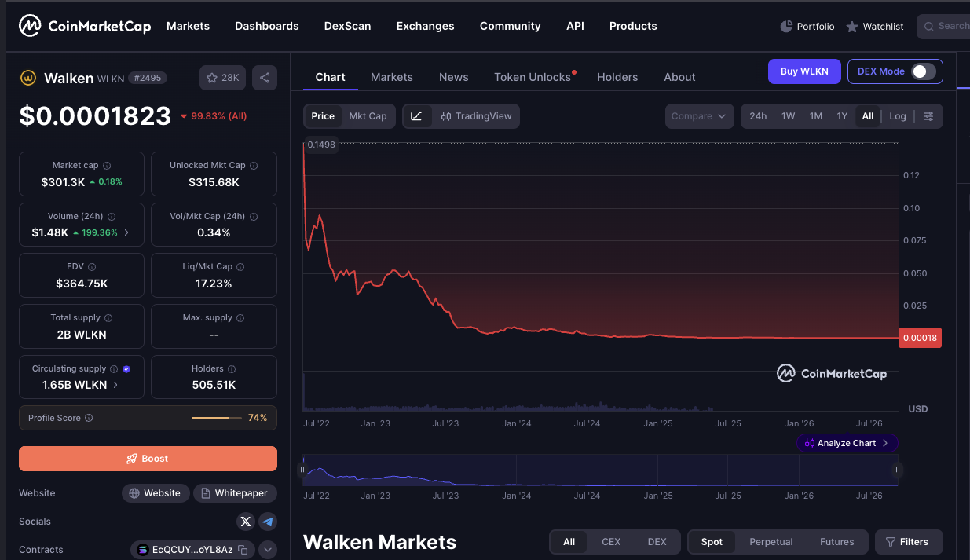Screen dimensions: 970x560
Task: Click the Total supply info icon
Action: [x=108, y=318]
